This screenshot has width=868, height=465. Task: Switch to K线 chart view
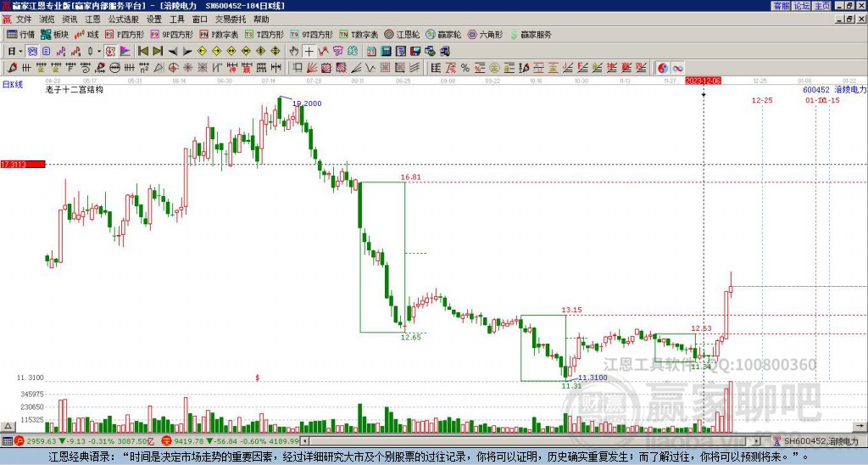(x=86, y=34)
